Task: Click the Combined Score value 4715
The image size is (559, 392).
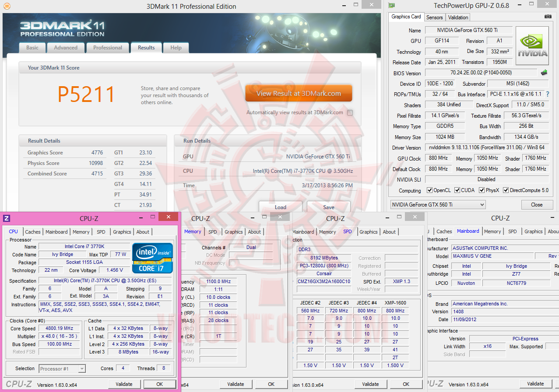Action: 97,173
